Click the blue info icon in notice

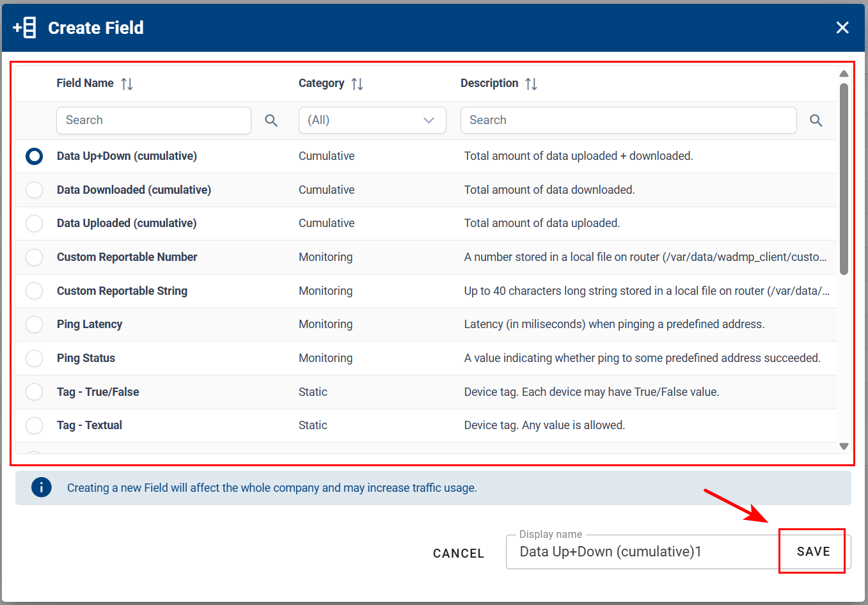42,487
